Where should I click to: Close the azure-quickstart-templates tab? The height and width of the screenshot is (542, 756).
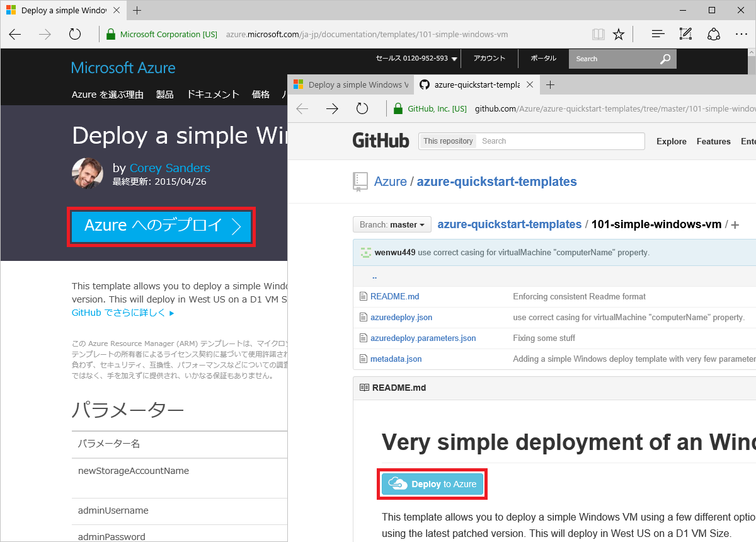(x=529, y=84)
